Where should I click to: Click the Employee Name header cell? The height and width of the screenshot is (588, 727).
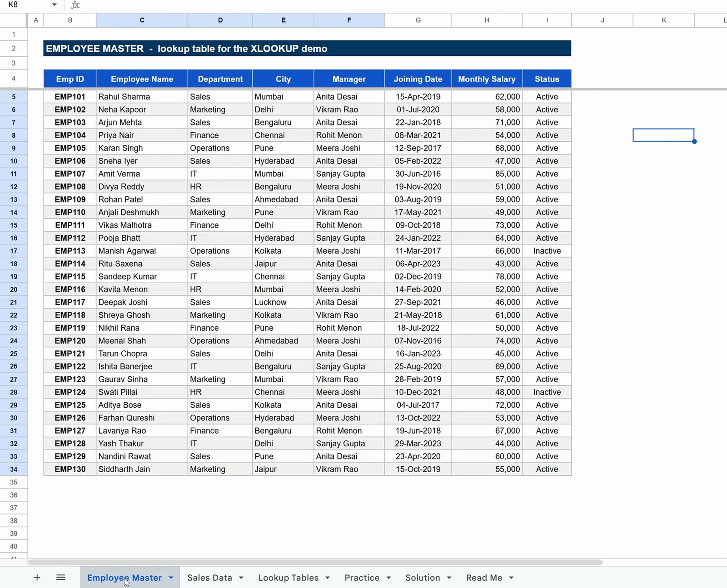click(142, 79)
